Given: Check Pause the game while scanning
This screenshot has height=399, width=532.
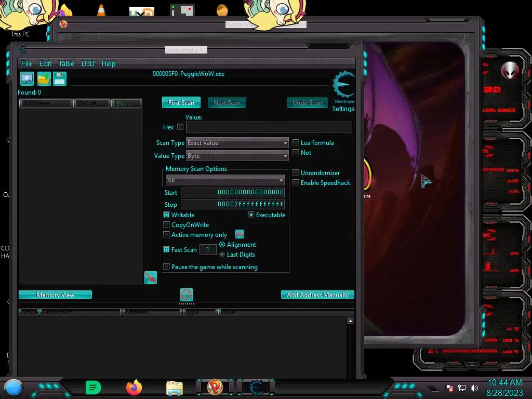Looking at the screenshot, I should 166,267.
